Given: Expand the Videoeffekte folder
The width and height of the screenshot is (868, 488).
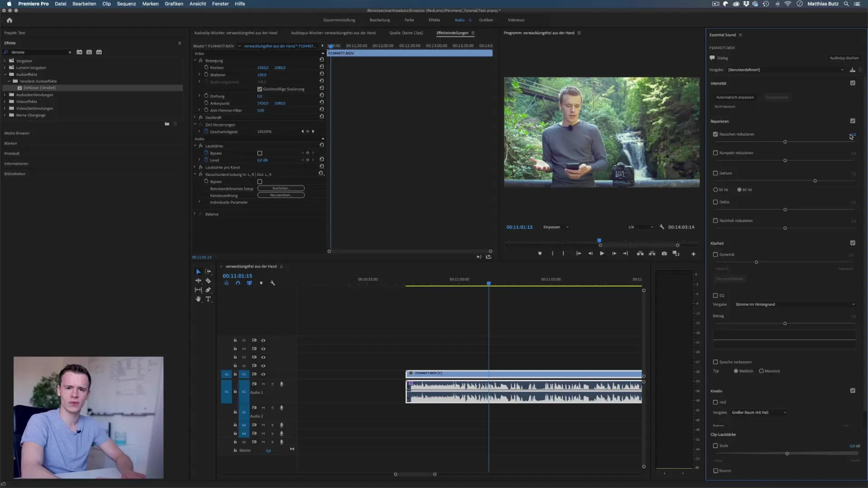Looking at the screenshot, I should [5, 101].
